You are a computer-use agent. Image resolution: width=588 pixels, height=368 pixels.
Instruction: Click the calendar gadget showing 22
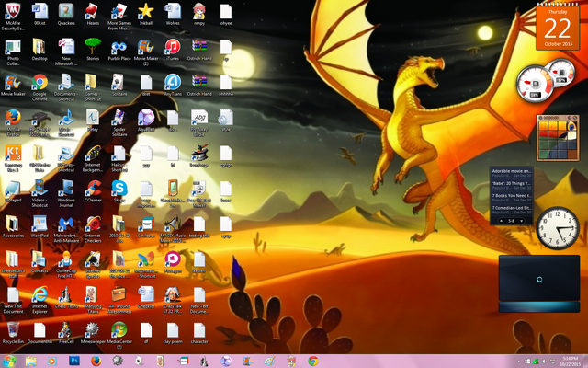coord(558,28)
